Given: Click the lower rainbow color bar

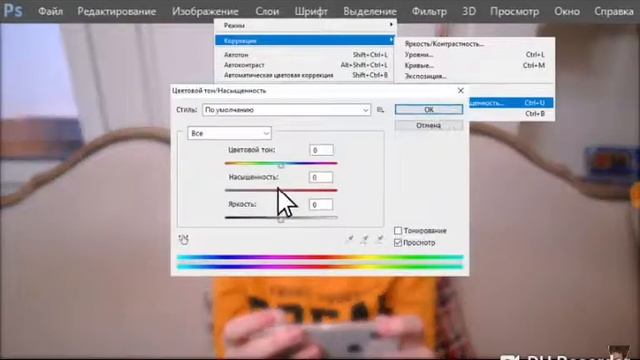Looking at the screenshot, I should [320, 267].
